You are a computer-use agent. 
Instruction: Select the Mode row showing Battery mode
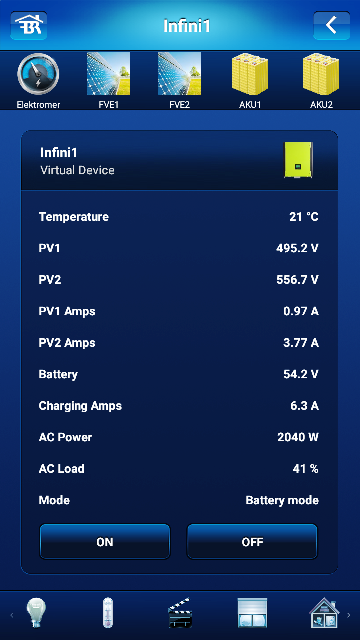click(179, 500)
